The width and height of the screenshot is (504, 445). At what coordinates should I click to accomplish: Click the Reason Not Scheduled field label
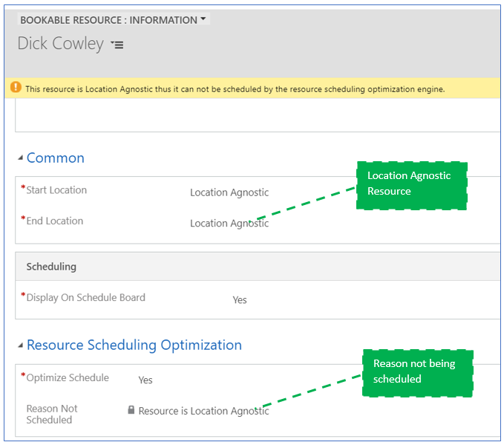point(52,414)
